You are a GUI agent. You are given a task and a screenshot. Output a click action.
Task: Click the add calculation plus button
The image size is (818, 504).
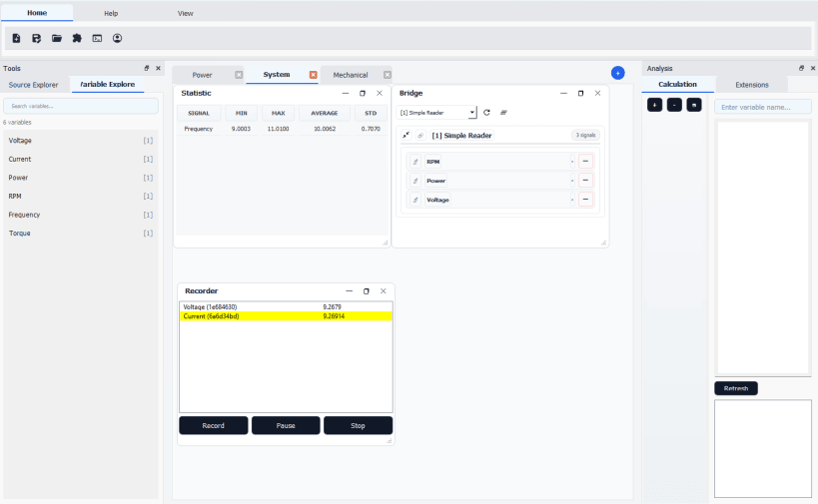pos(655,105)
